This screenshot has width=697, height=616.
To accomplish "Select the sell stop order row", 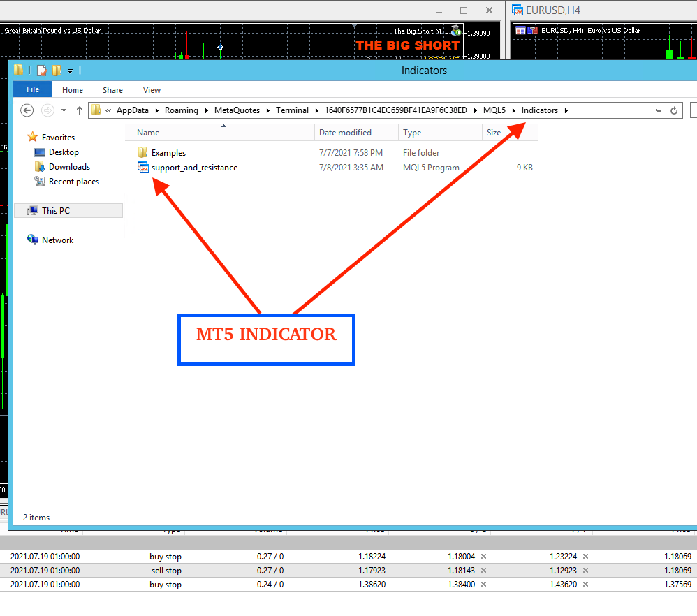I will click(x=348, y=570).
